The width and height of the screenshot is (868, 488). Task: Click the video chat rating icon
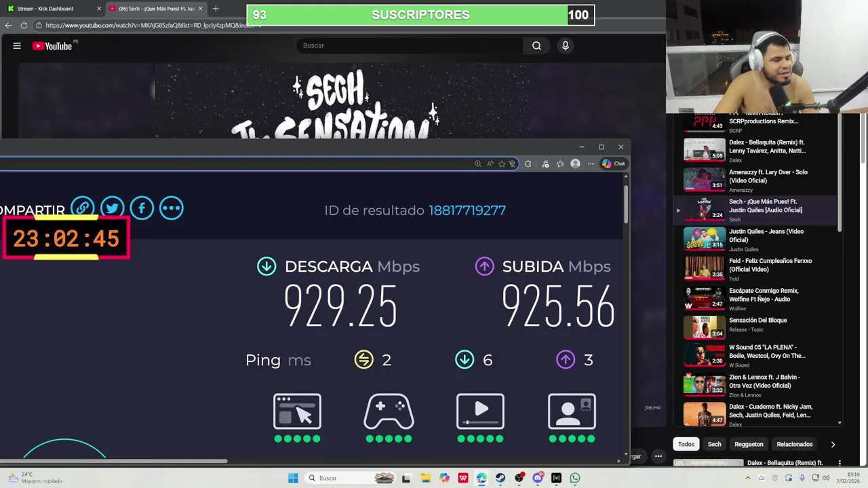(x=572, y=411)
